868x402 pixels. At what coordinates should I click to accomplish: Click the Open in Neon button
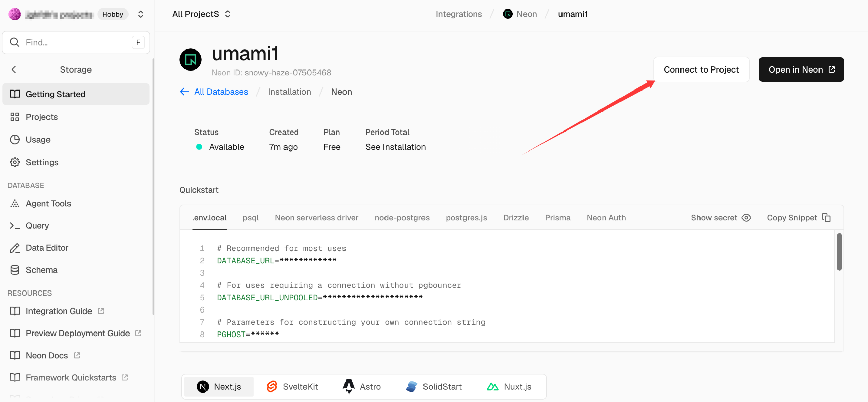click(801, 69)
